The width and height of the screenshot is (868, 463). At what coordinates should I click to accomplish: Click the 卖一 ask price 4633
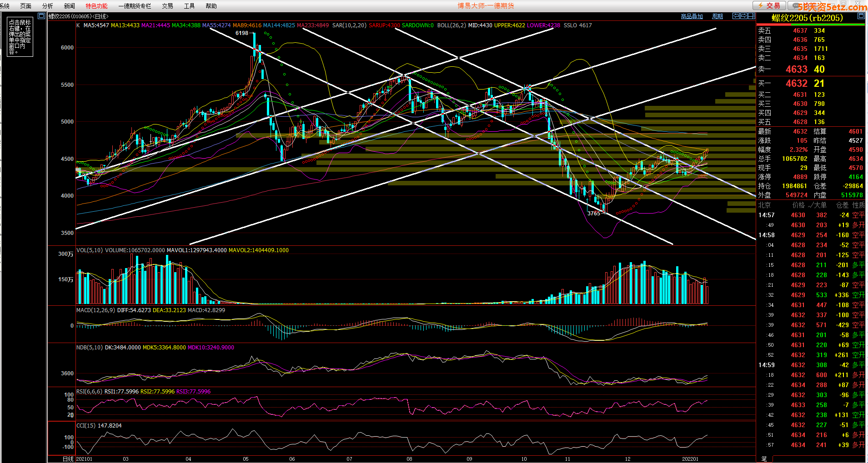[x=796, y=70]
